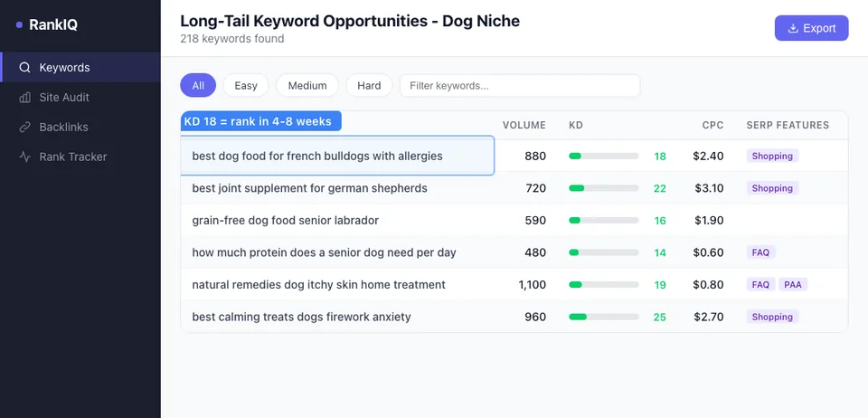Click KD score 14 in senior dog row

click(660, 252)
